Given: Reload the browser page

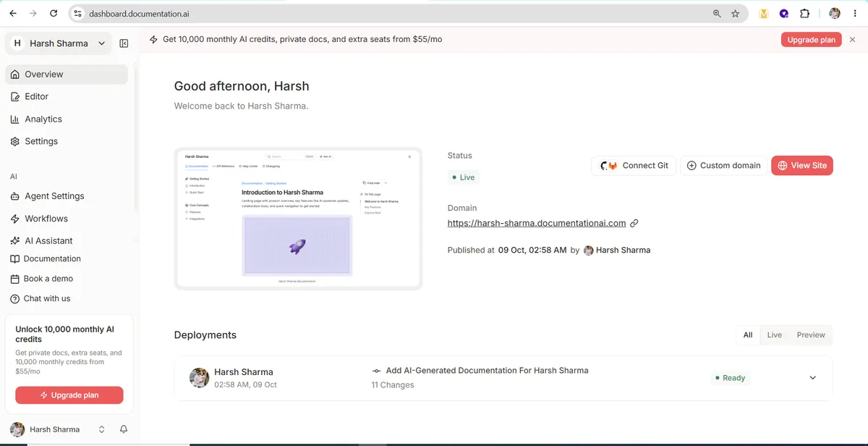Looking at the screenshot, I should pos(54,13).
